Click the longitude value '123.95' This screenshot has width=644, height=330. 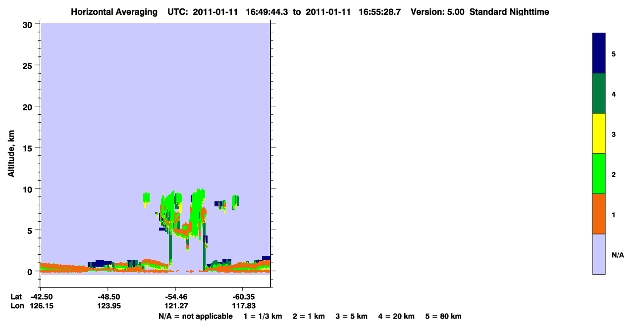pos(108,306)
